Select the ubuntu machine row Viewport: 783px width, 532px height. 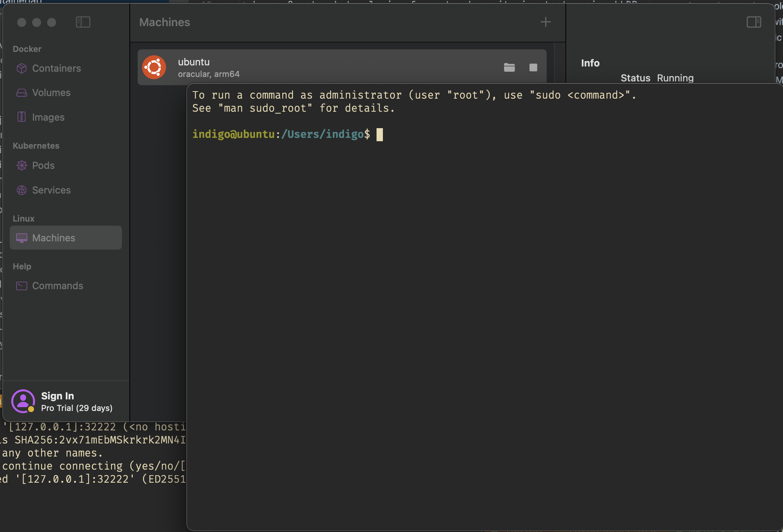tap(337, 67)
